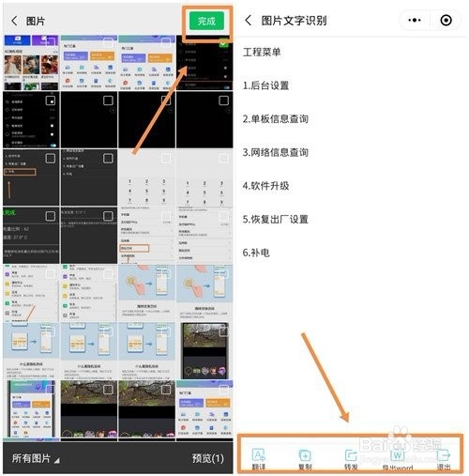Check the box on the dark thumbnail with orange-boxed item
469x476 pixels.
tap(51, 158)
